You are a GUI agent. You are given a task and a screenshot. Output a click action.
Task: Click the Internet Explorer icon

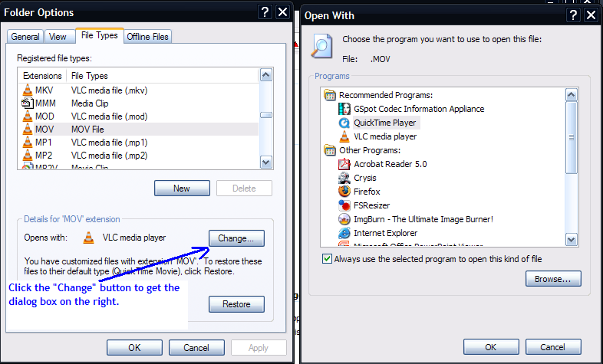click(x=344, y=233)
